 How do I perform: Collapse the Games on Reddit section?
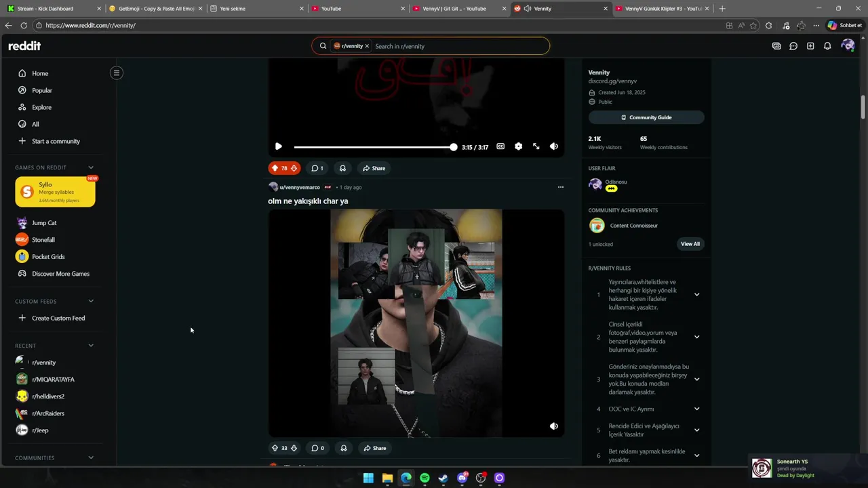coord(91,167)
